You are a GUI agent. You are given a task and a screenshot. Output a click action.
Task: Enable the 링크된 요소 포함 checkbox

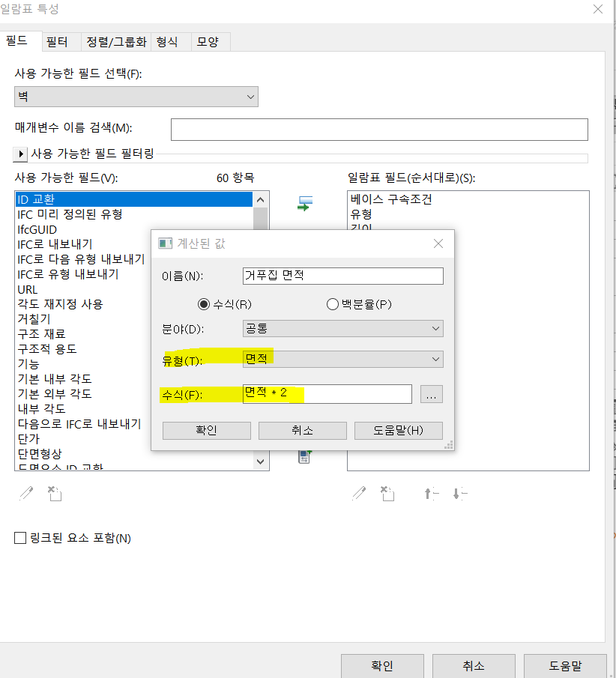(21, 538)
